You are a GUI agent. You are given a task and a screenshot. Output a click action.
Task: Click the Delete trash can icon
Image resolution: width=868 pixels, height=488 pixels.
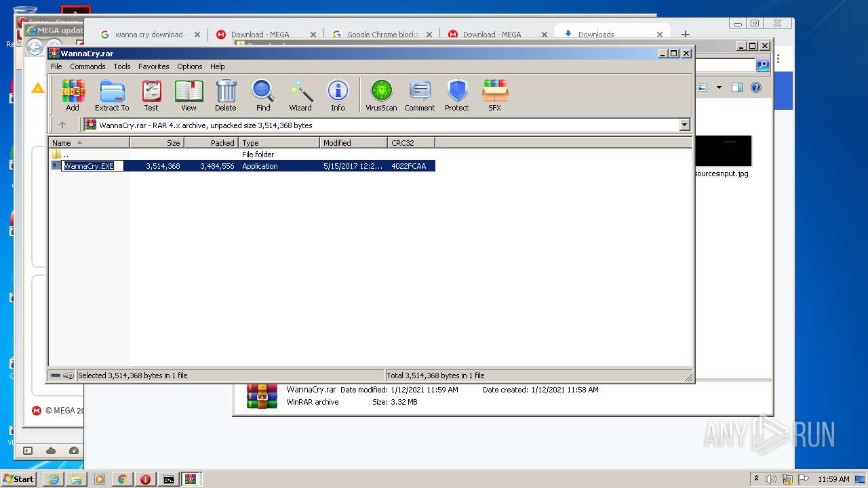coord(226,96)
